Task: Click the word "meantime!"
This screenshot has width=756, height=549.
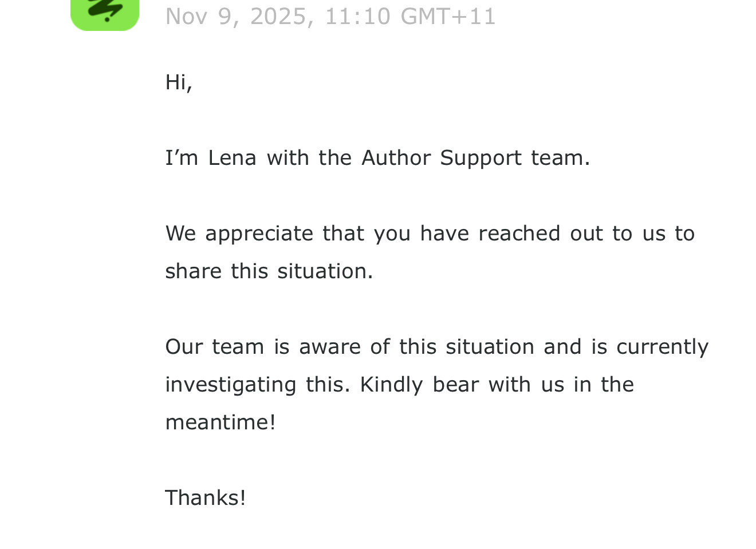Action: pos(220,422)
